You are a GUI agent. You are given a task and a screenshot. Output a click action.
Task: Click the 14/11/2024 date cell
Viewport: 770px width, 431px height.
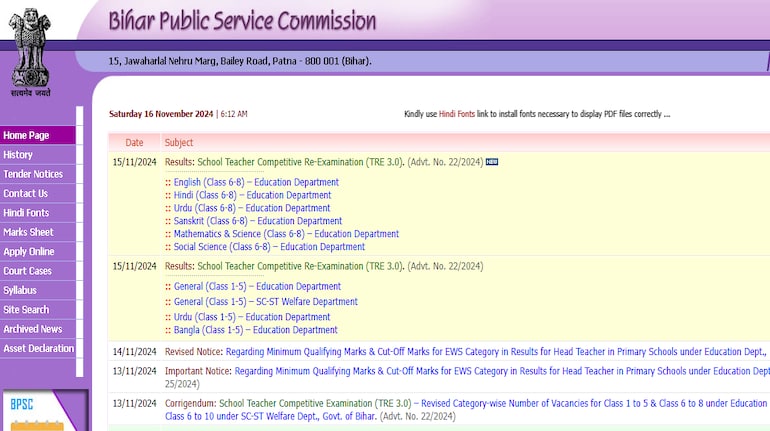[134, 351]
